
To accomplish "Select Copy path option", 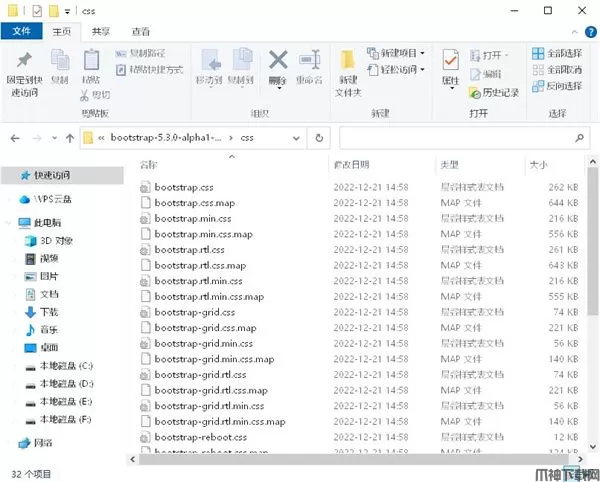I will (140, 53).
